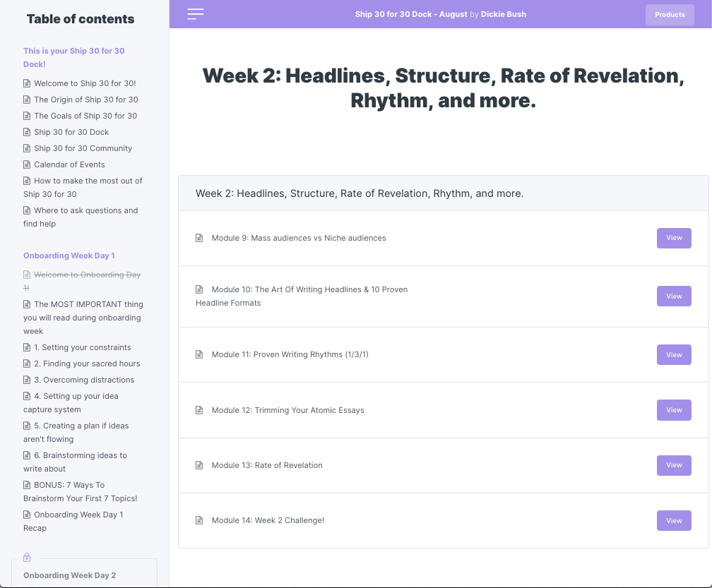View Module 13: Rate of Revelation
This screenshot has height=588, width=712.
(674, 465)
